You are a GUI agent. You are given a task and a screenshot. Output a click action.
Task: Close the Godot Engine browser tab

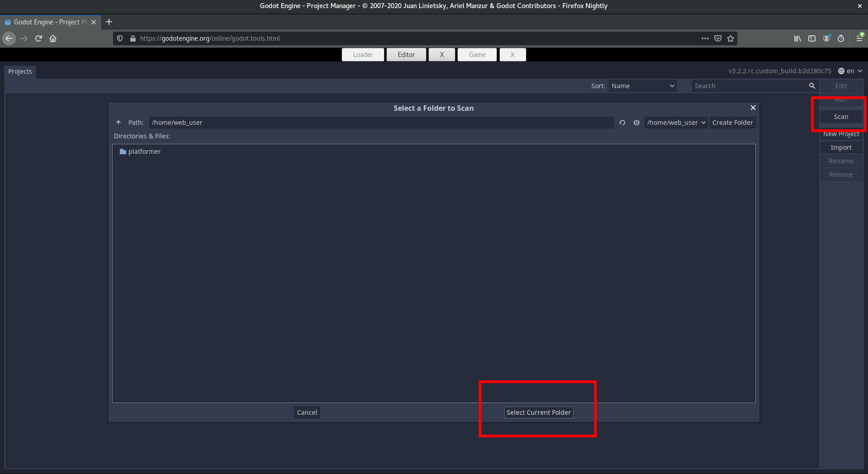[94, 22]
